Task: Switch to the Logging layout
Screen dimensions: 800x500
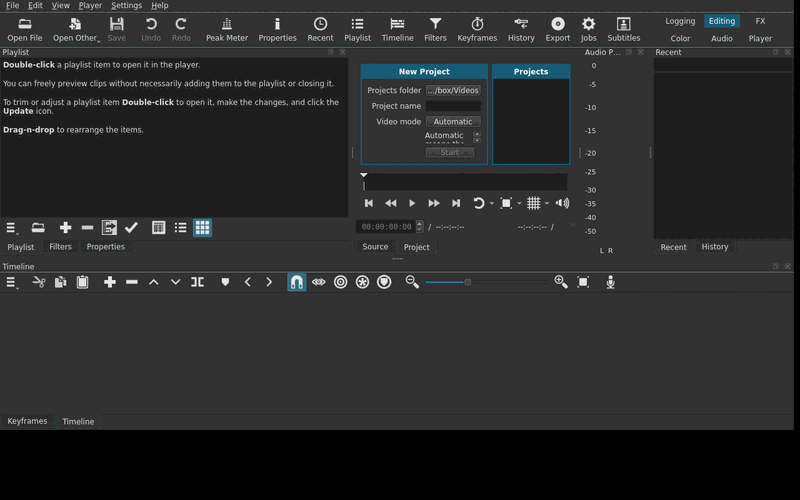Action: coord(680,21)
